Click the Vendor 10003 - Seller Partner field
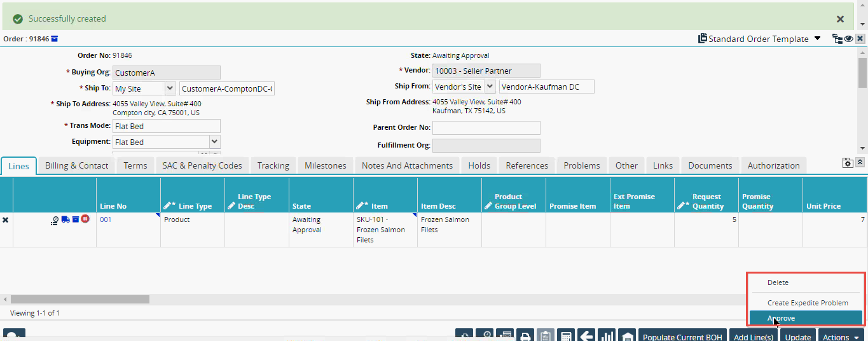868x341 pixels. pos(486,71)
